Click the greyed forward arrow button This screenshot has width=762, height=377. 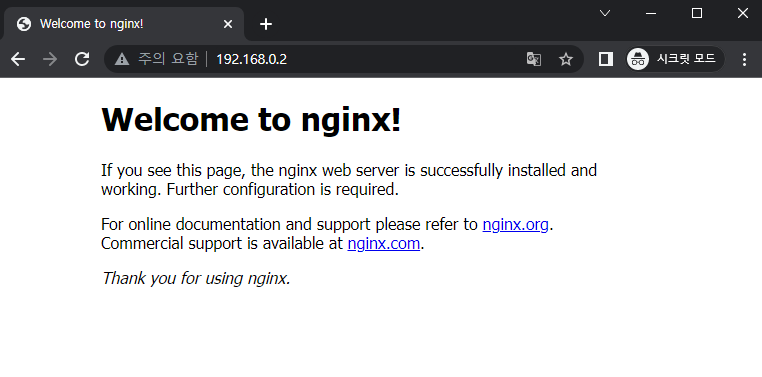(50, 59)
